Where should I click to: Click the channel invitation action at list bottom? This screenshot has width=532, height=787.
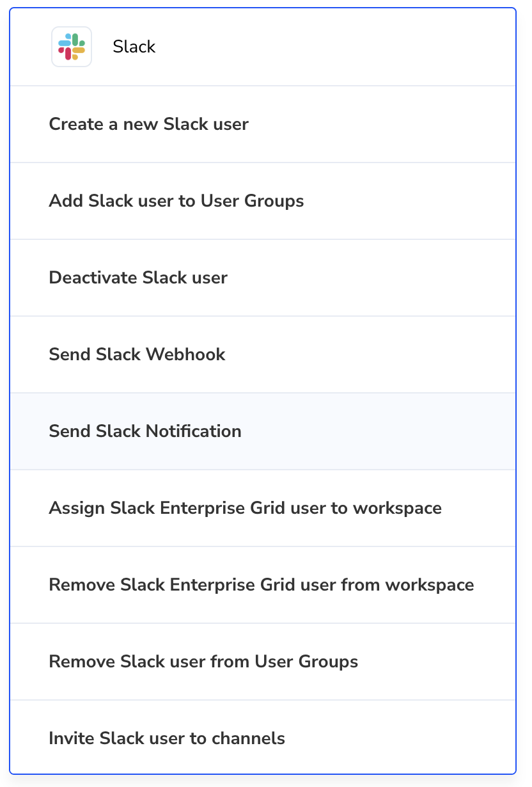point(263,737)
